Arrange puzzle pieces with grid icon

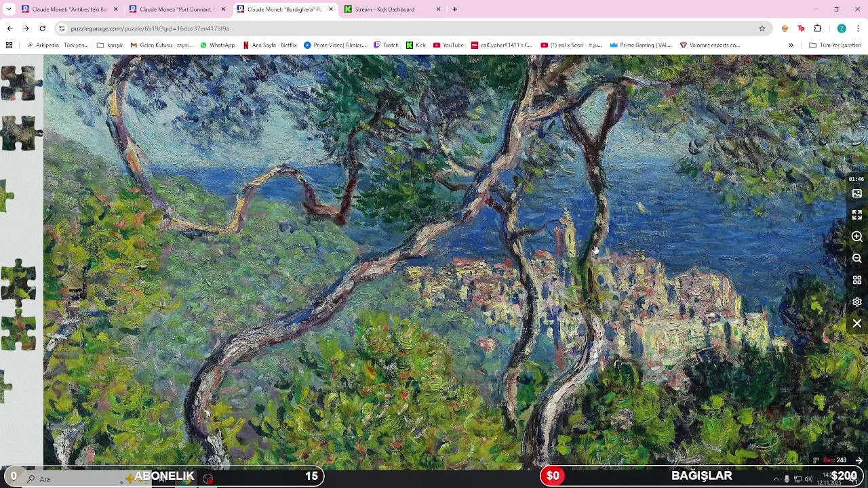pos(857,280)
